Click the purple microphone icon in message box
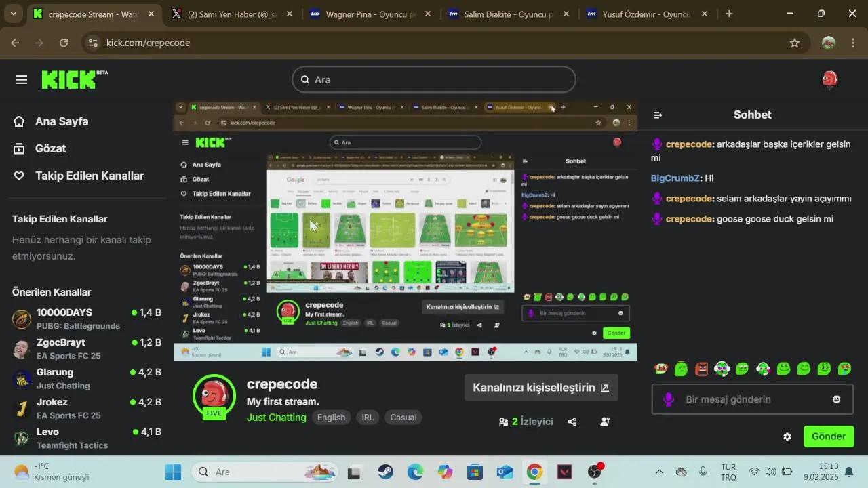This screenshot has height=488, width=868. pyautogui.click(x=669, y=399)
